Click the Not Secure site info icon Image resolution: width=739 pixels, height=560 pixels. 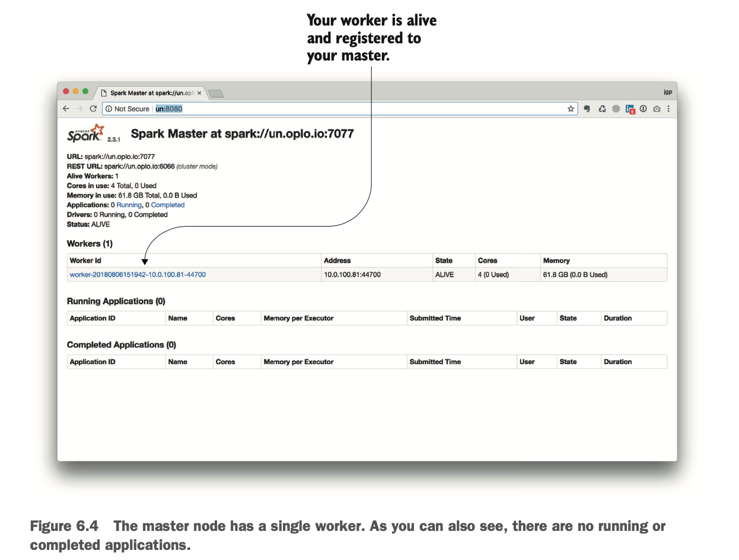coord(109,109)
